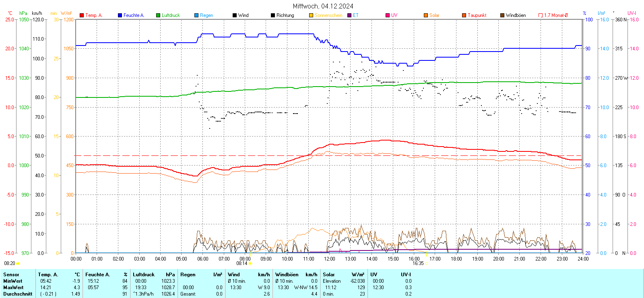This screenshot has height=298, width=644.
Task: Toggle the 1.7 Monat-Ø outlined box
Action: 541,15
